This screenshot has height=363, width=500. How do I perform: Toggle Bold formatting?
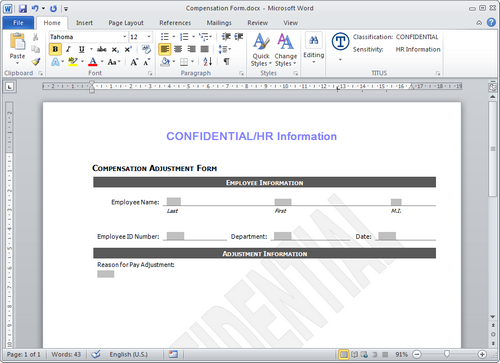(55, 49)
